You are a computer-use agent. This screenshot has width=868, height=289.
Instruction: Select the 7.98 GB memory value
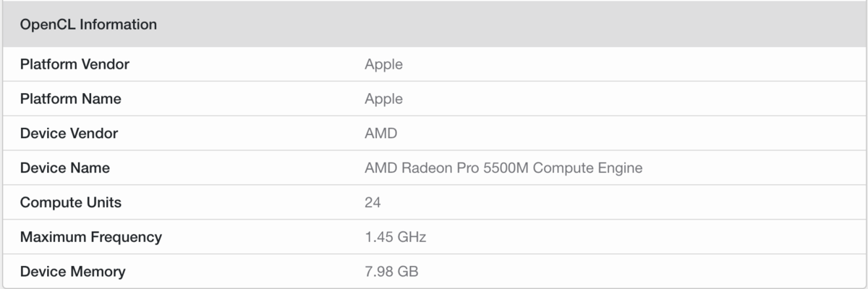pos(391,272)
